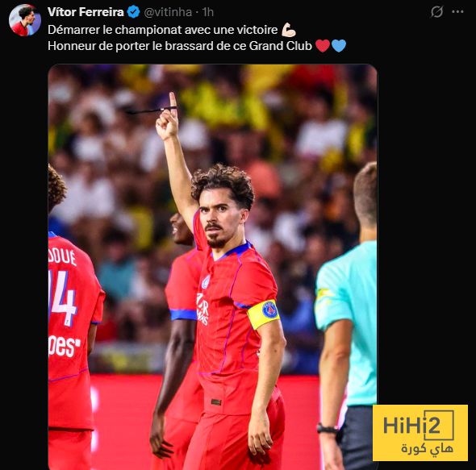Click the blue heart emoji

[339, 46]
